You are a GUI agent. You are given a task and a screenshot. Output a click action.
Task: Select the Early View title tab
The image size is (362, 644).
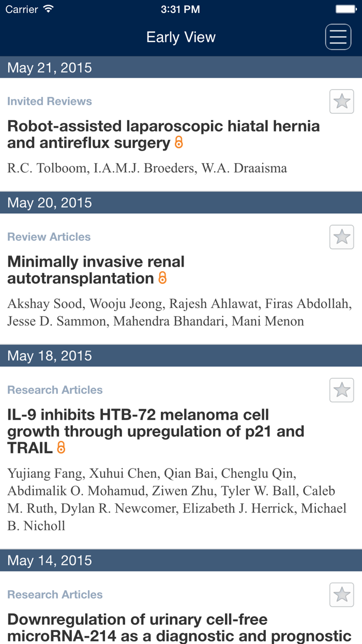(x=181, y=37)
